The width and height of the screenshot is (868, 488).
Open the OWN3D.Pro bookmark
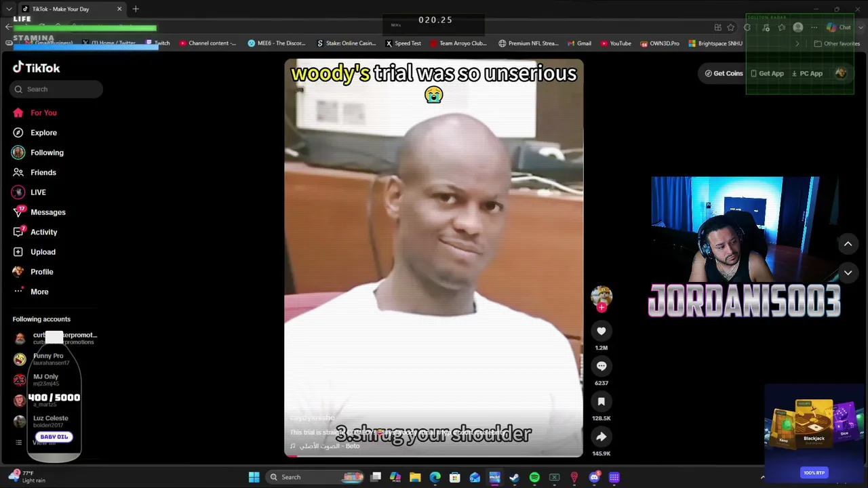pyautogui.click(x=660, y=43)
